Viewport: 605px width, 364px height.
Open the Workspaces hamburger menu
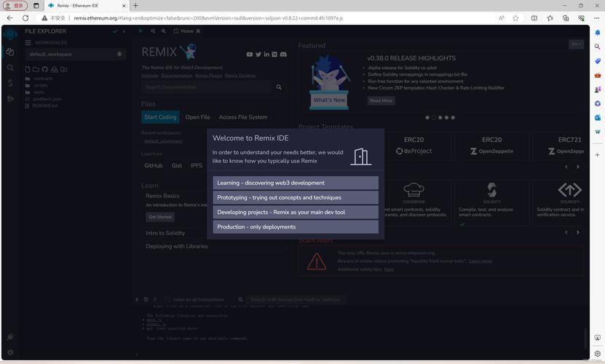[28, 42]
